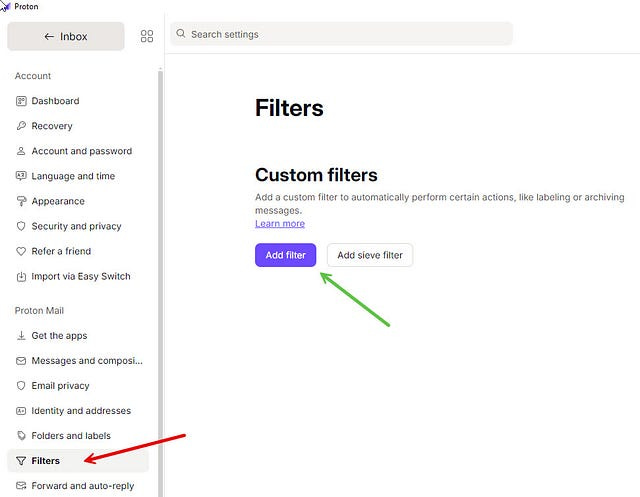640x497 pixels.
Task: Click the Messages and composing envelope icon
Action: 21,361
